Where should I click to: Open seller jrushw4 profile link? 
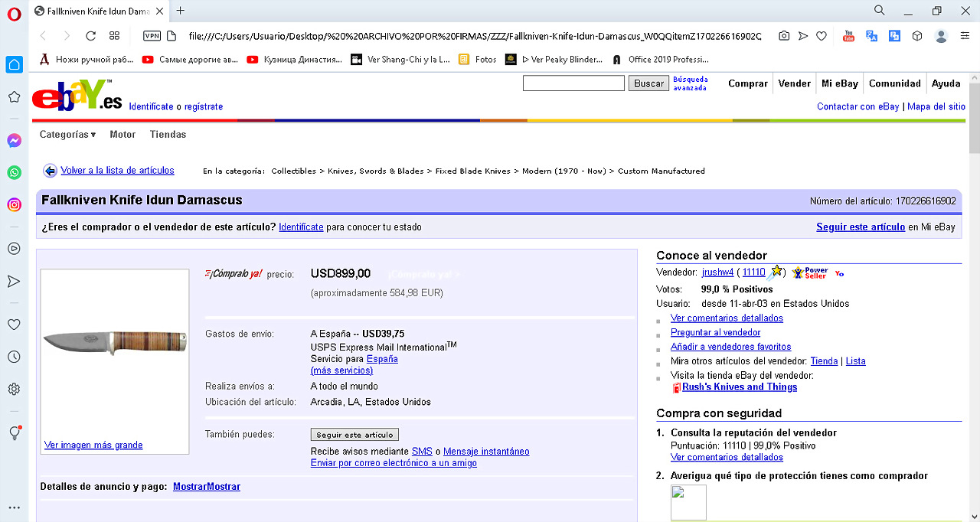[x=717, y=272]
